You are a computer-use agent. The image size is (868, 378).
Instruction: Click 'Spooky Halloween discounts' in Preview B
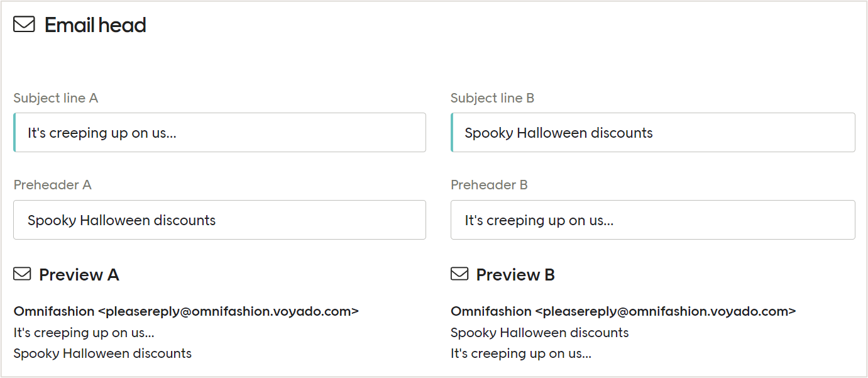[539, 332]
